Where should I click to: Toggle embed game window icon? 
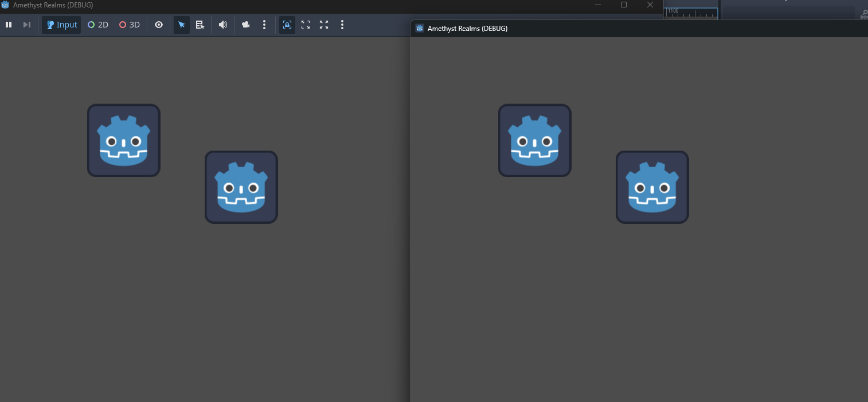point(287,25)
